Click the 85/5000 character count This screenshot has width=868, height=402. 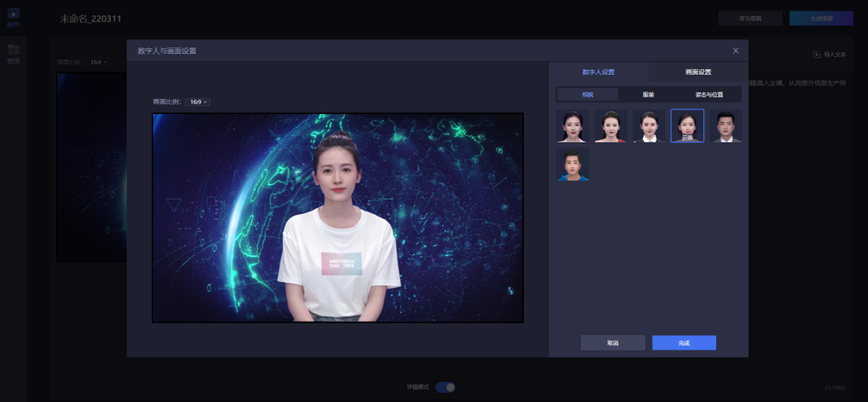[835, 388]
